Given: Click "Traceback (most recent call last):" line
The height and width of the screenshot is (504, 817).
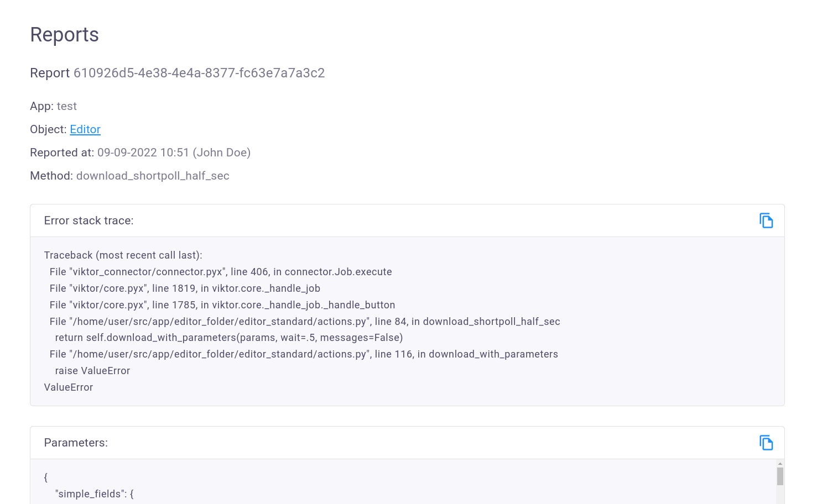Looking at the screenshot, I should click(x=123, y=255).
